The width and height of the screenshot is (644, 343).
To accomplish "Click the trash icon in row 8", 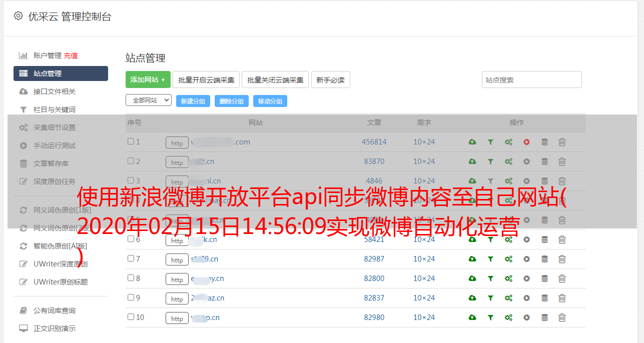I will click(x=562, y=278).
